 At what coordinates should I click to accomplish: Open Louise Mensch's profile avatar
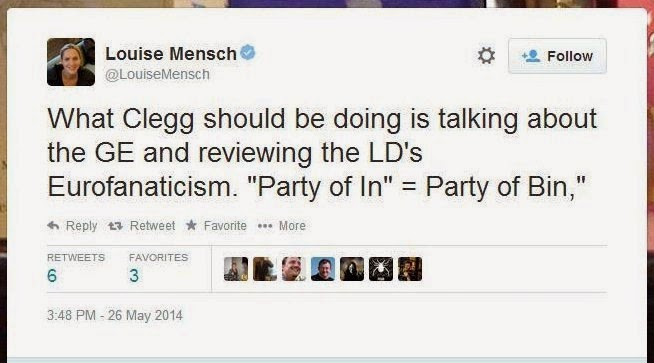point(71,62)
